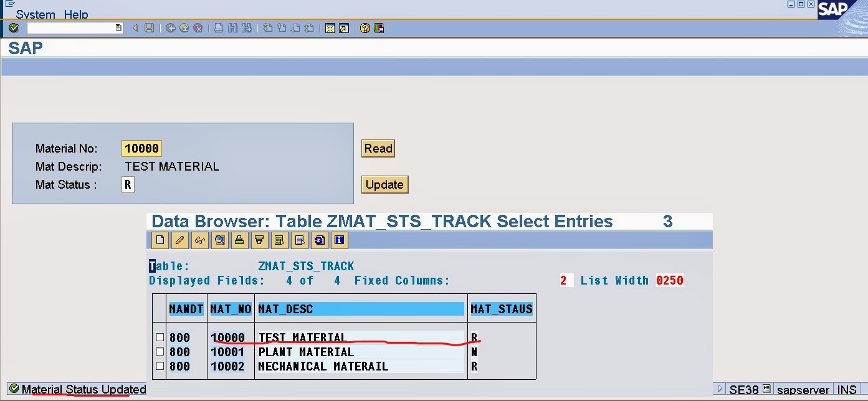Click inside the Material No input field
868x401 pixels.
(141, 148)
